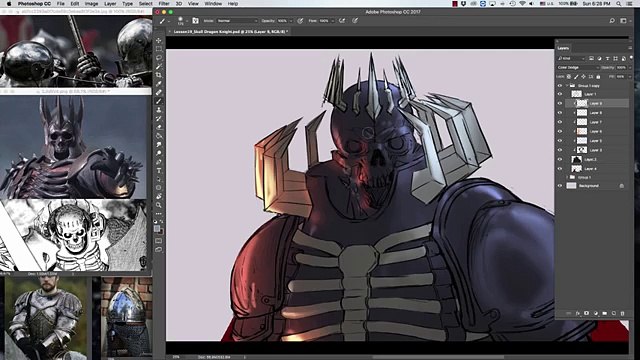The width and height of the screenshot is (640, 360).
Task: Click Add layer mask button
Action: (x=587, y=313)
